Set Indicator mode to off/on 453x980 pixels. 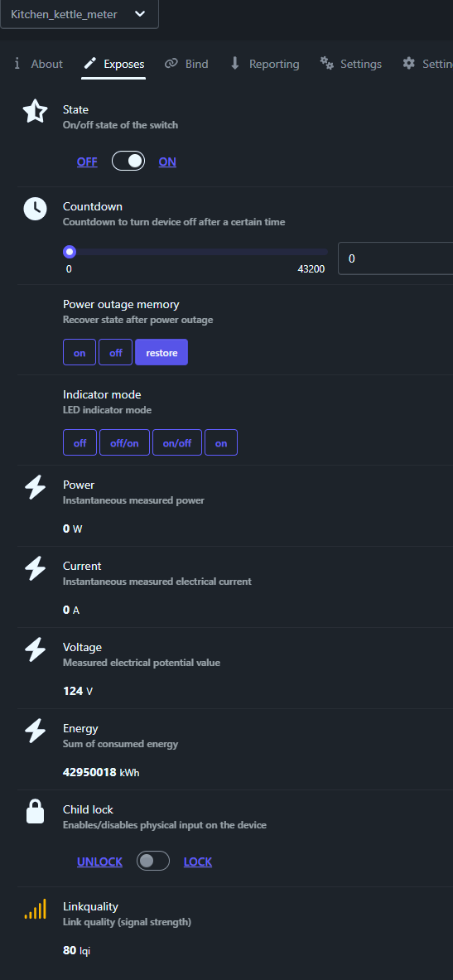[124, 442]
